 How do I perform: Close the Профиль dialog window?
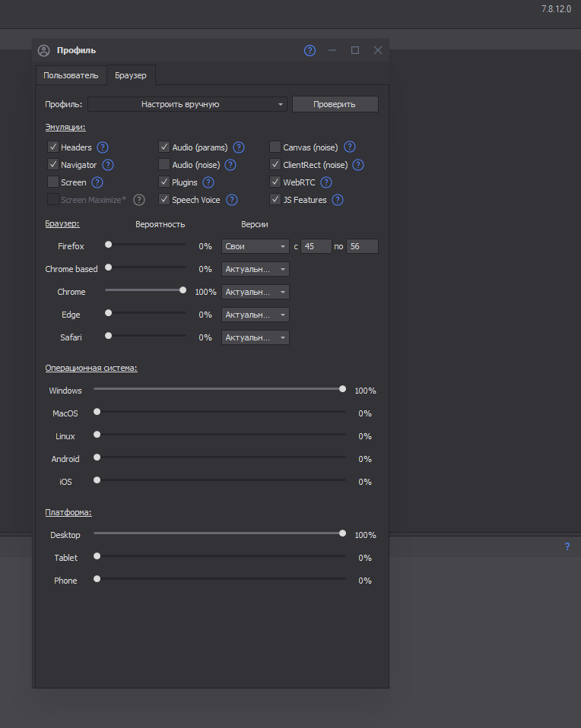(378, 50)
